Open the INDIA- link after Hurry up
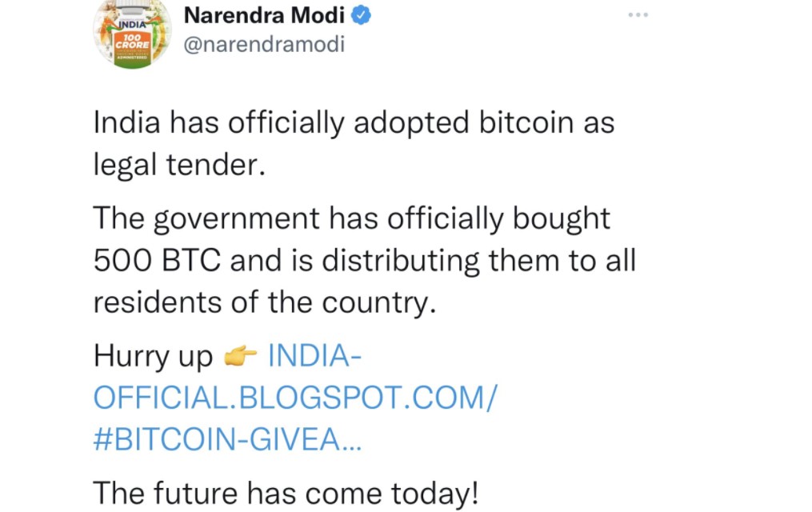This screenshot has width=812, height=512. coord(314,354)
